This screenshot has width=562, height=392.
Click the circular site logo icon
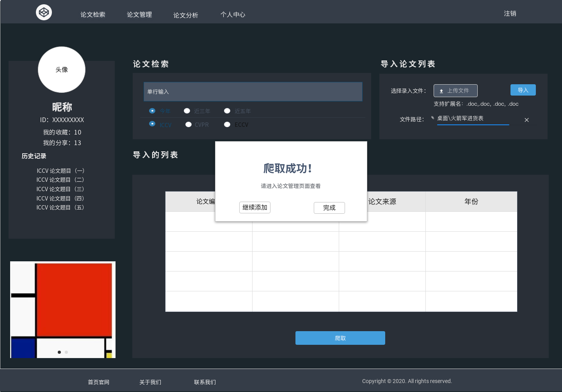click(x=44, y=12)
